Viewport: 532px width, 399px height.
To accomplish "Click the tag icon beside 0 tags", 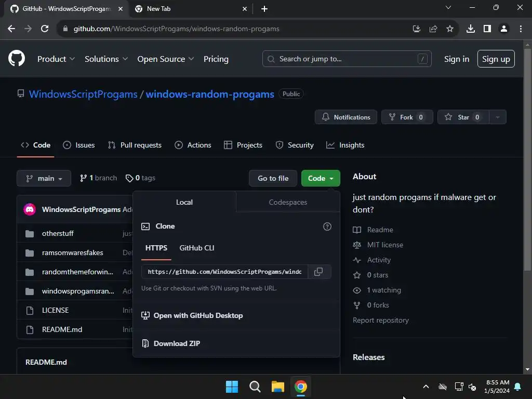I will (x=129, y=178).
